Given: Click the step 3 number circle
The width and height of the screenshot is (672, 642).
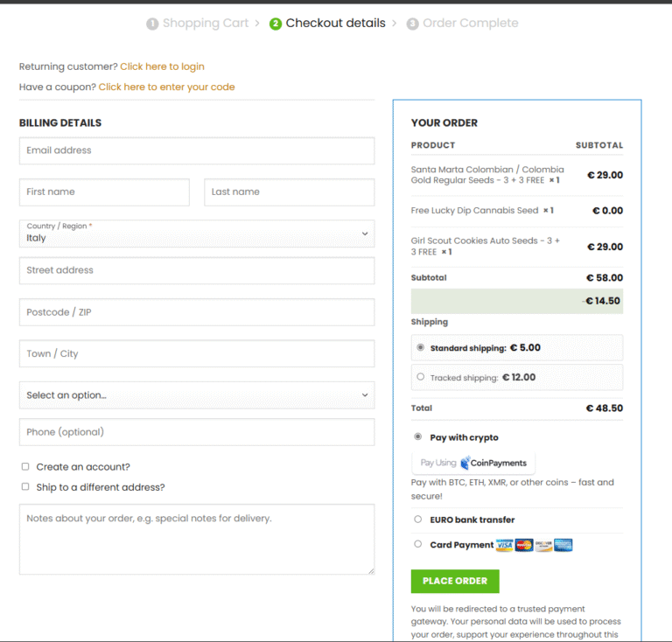Looking at the screenshot, I should (412, 24).
